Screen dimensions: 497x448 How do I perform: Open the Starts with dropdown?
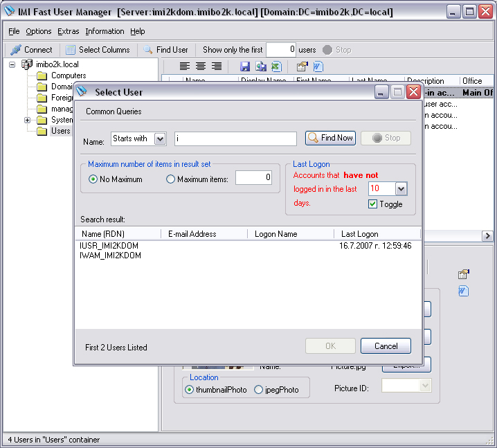coord(160,139)
